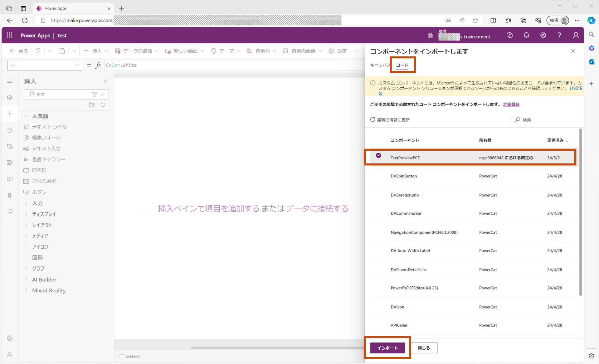Open the Power Apps browser tab
The image size is (599, 364).
[73, 8]
